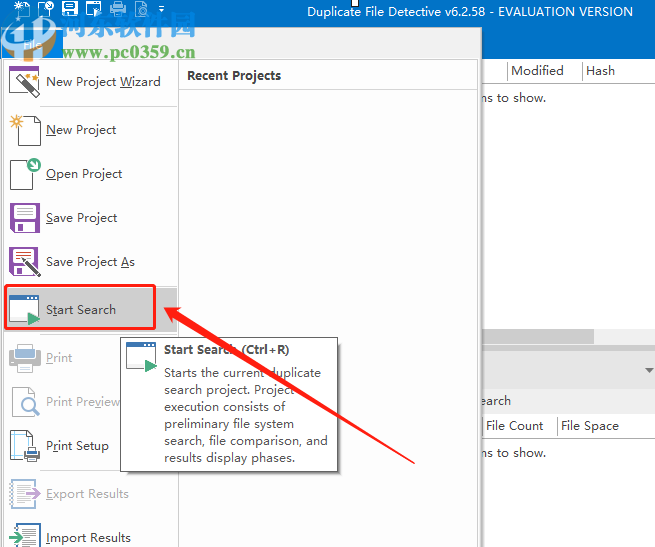The width and height of the screenshot is (655, 547).
Task: Expand the lower panel dropdown arrow
Action: point(649,370)
